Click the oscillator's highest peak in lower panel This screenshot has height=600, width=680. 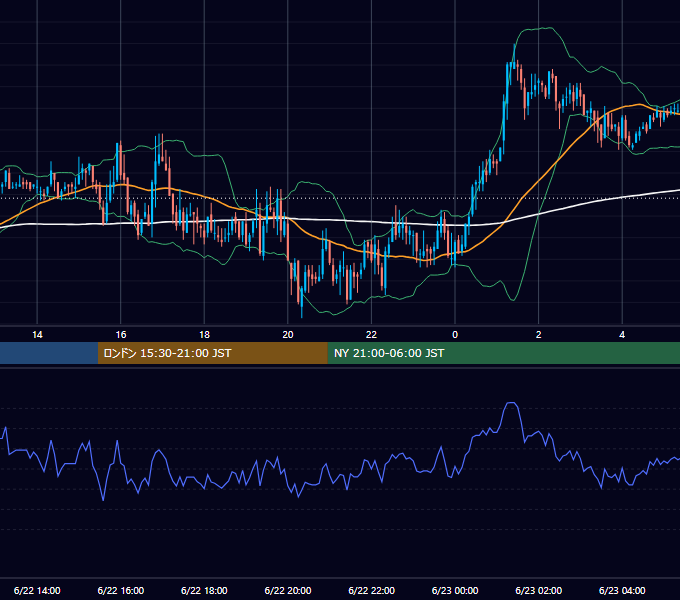pyautogui.click(x=512, y=403)
